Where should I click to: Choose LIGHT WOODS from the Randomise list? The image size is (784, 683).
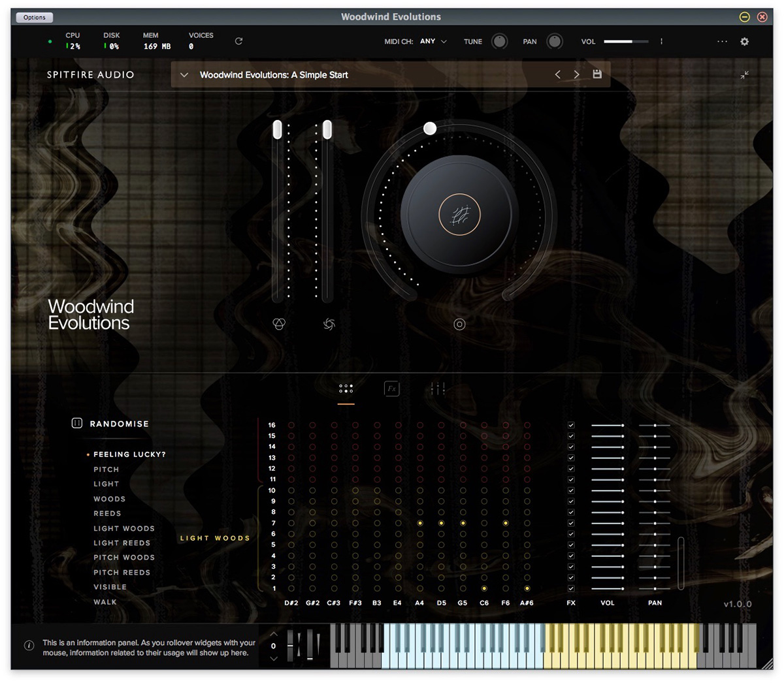[123, 528]
